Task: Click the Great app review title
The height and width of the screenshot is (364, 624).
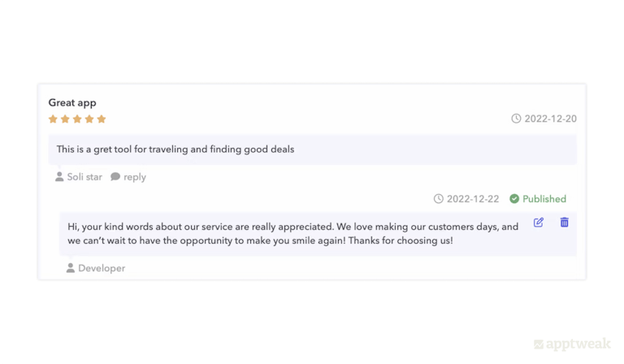Action: pos(72,102)
